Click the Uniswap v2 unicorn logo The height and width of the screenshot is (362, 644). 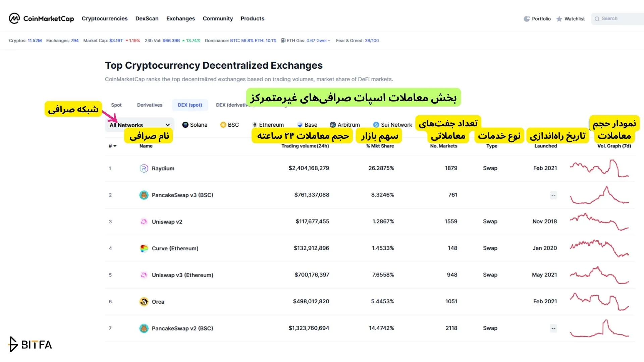pos(144,222)
